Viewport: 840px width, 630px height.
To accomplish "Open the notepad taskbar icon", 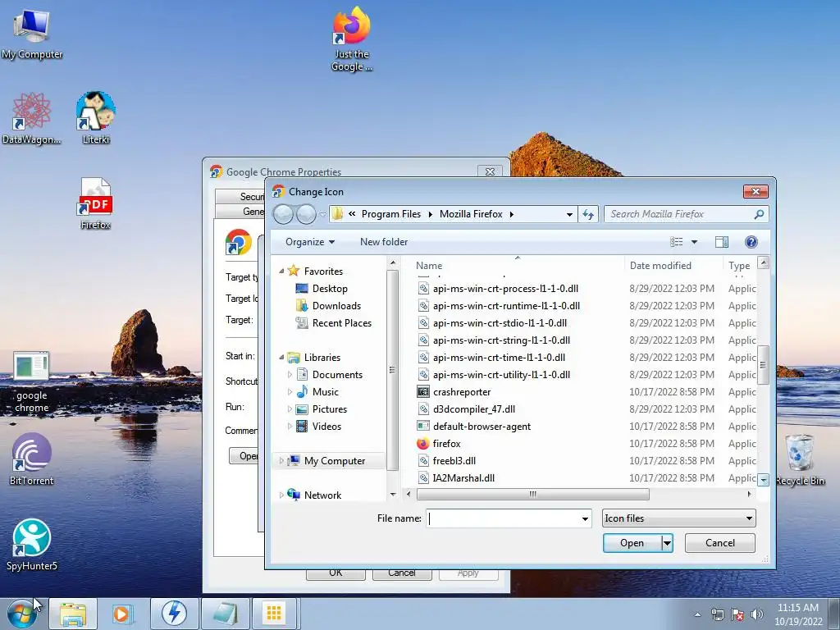I will tap(225, 614).
